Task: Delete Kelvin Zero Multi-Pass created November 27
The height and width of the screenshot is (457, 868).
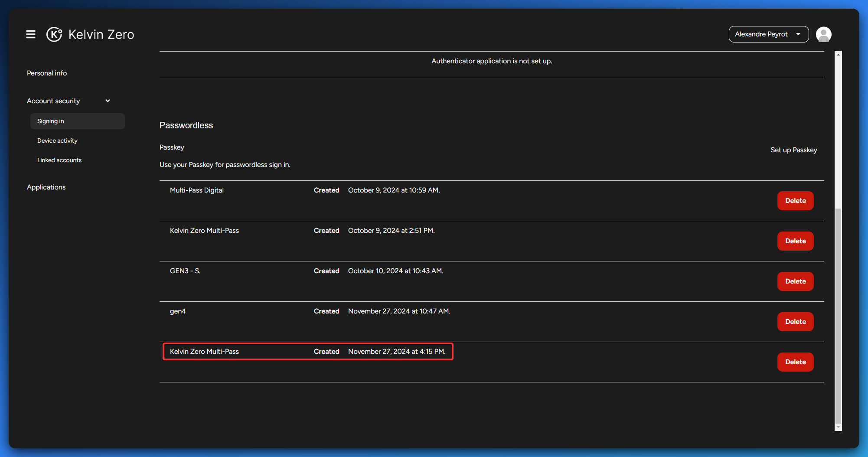Action: tap(795, 362)
